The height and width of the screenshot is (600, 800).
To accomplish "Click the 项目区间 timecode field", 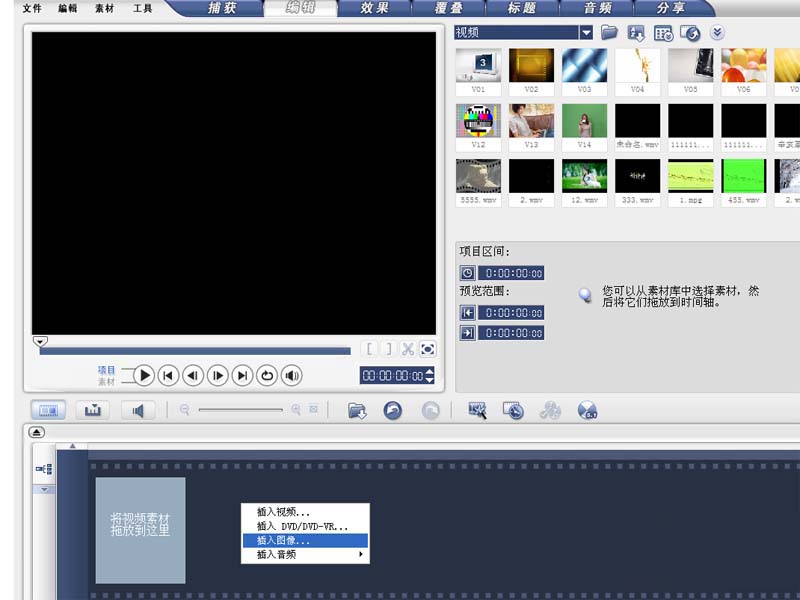I will point(511,273).
